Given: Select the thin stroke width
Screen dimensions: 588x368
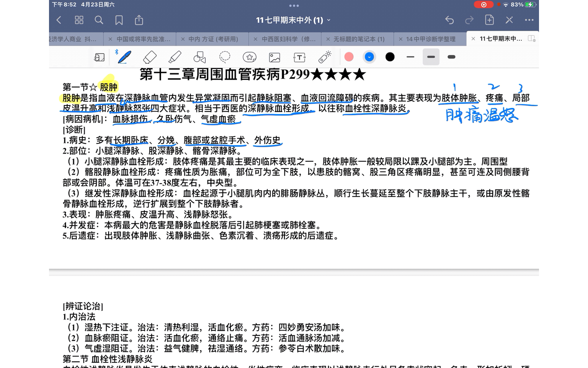Looking at the screenshot, I should pos(410,57).
